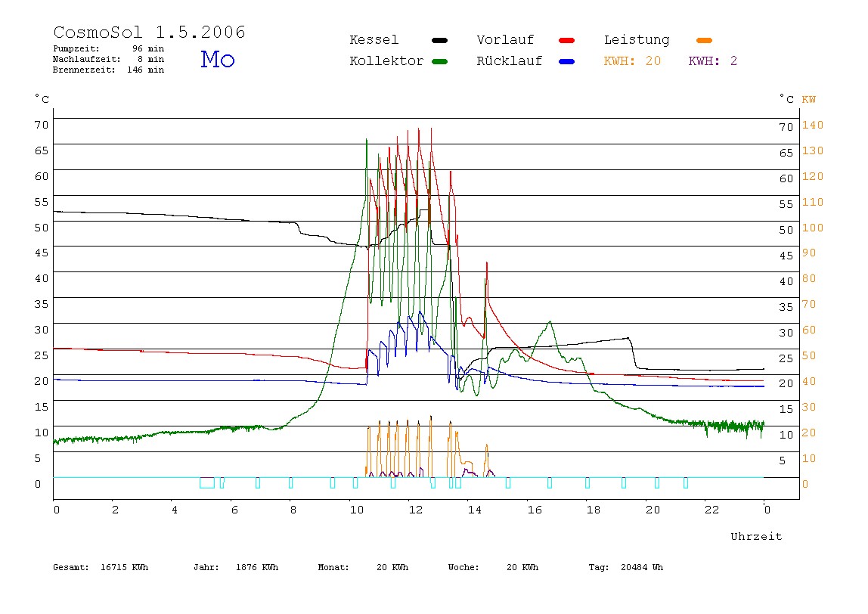Select the "20 KWh" value beside Monat

[392, 567]
